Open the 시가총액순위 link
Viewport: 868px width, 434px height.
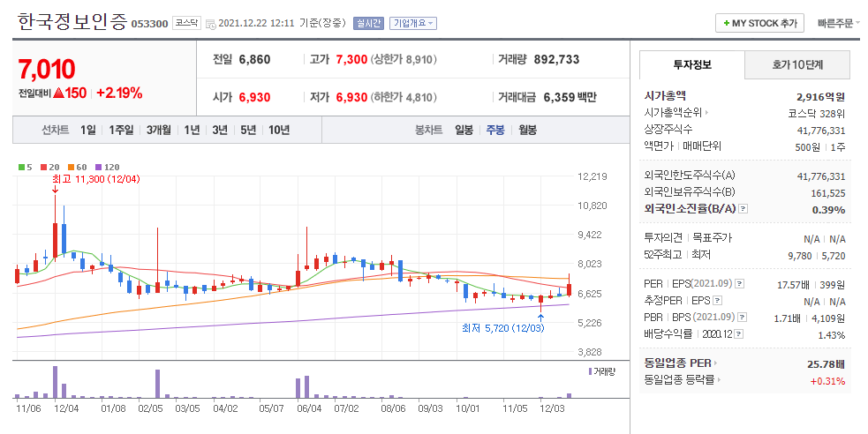[x=676, y=113]
